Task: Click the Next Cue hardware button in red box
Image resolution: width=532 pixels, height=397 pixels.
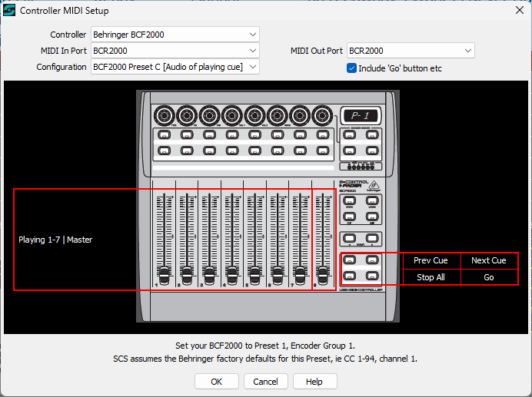Action: [372, 260]
